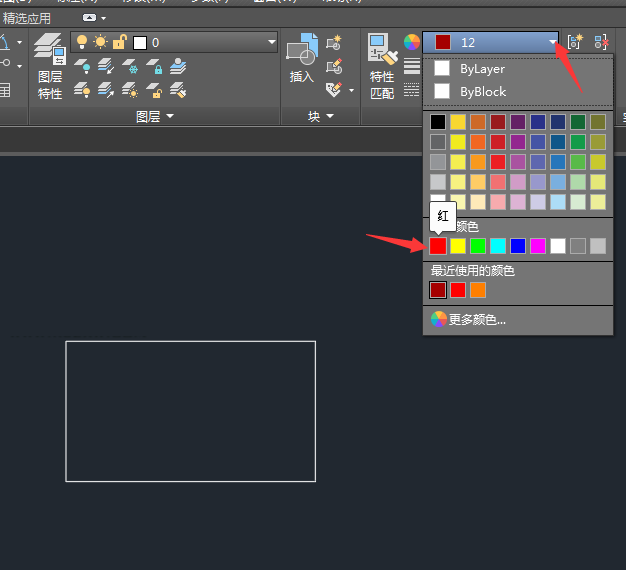Click the Edit Attributes icon
Image resolution: width=626 pixels, height=570 pixels.
pos(334,90)
